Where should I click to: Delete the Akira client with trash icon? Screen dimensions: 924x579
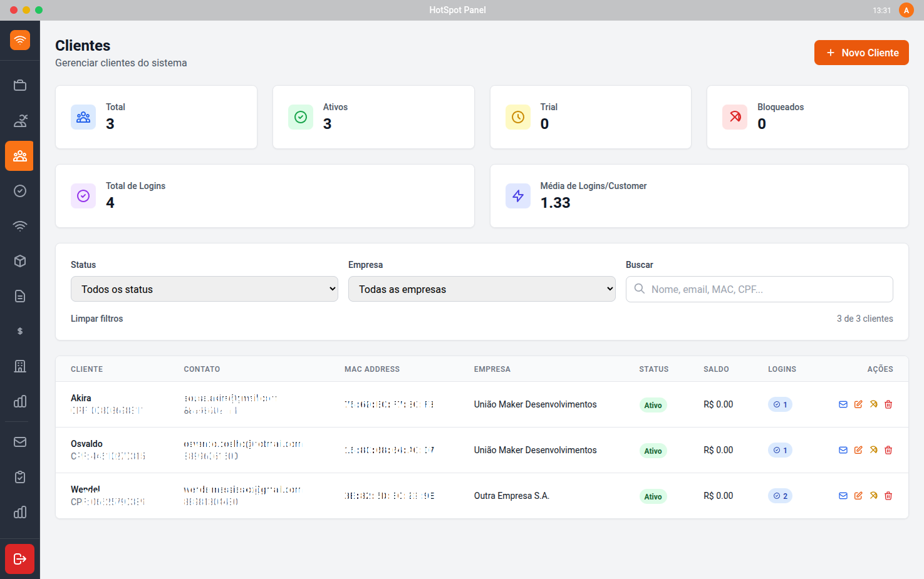(888, 404)
